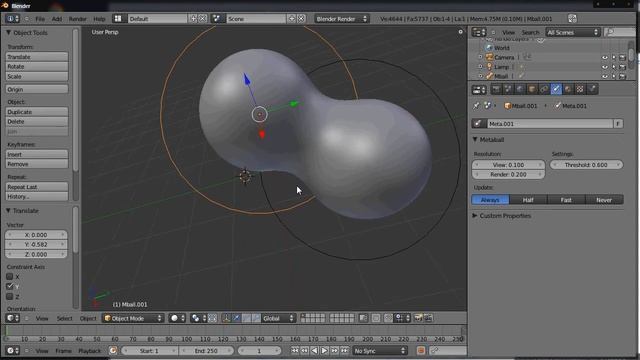The width and height of the screenshot is (640, 360).
Task: Click the Rotate tool button
Action: point(37,67)
